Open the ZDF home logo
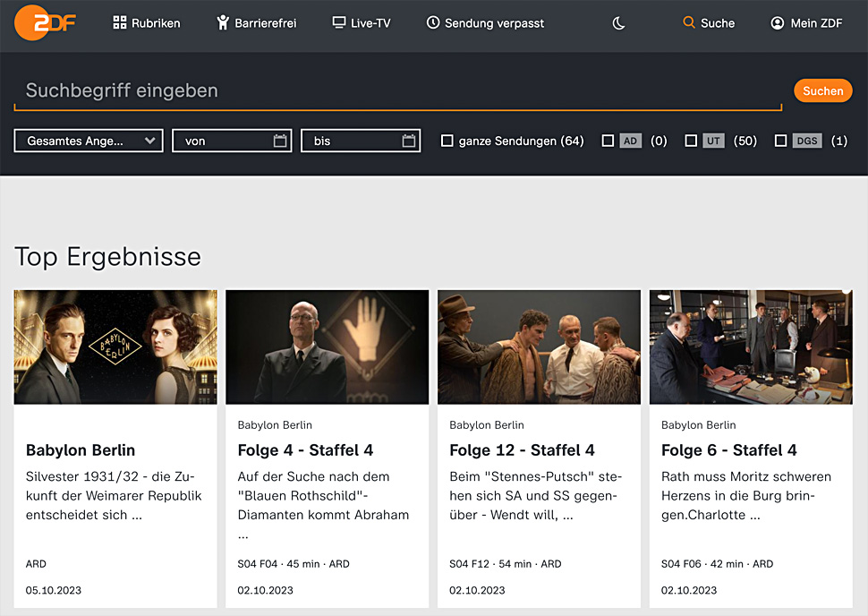The width and height of the screenshot is (868, 616). pos(45,22)
